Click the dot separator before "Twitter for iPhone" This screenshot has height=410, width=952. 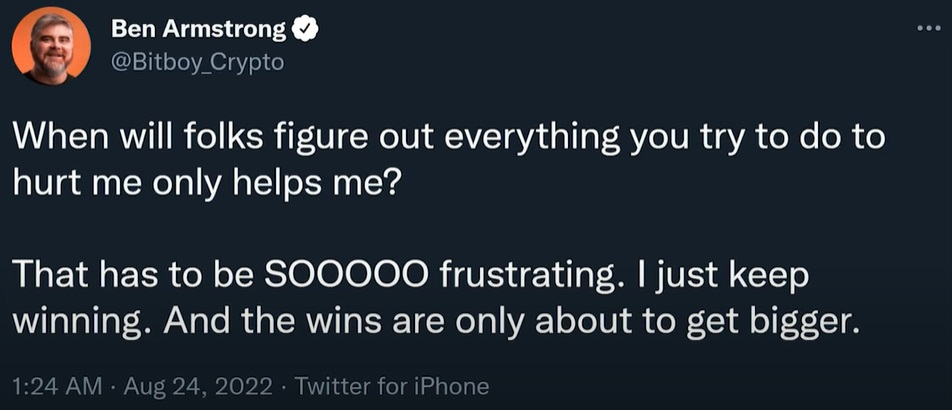pos(285,386)
